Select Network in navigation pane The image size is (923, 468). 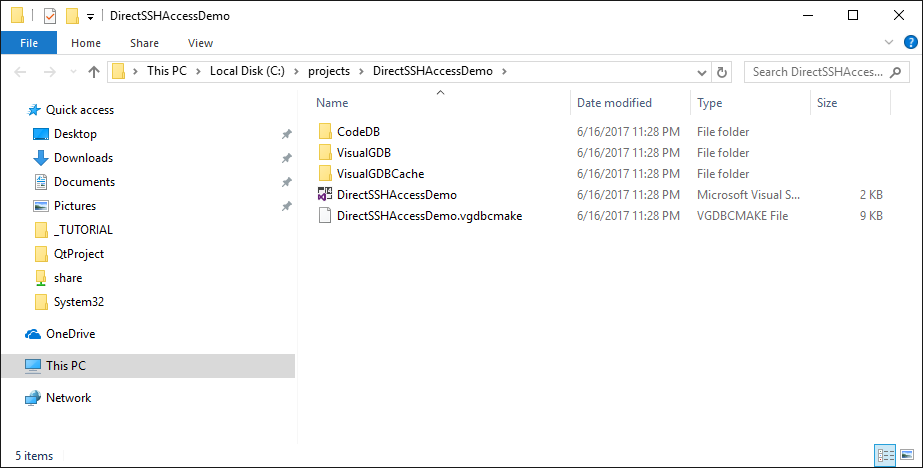click(68, 398)
